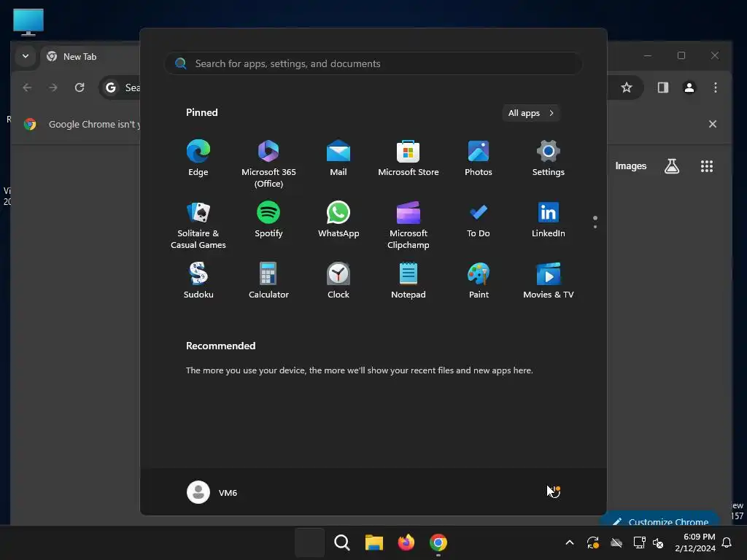Click the Google logo in address bar
The width and height of the screenshot is (747, 560).
point(111,87)
